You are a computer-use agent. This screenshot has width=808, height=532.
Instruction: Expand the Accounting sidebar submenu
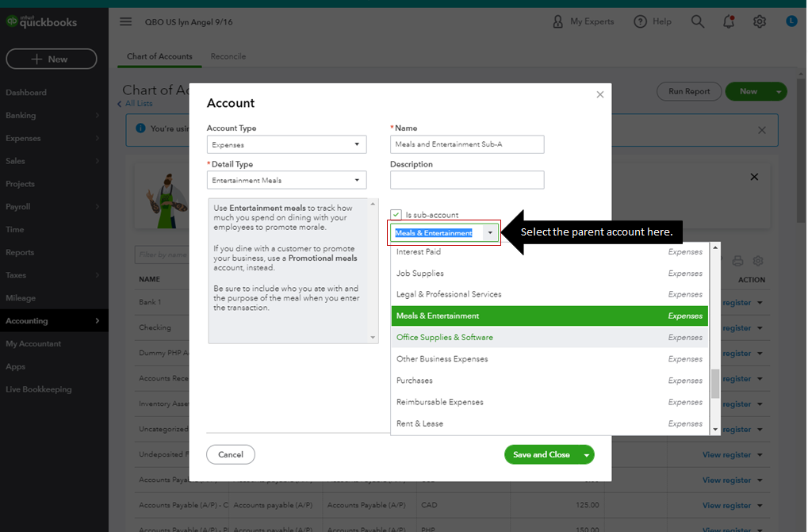click(98, 321)
